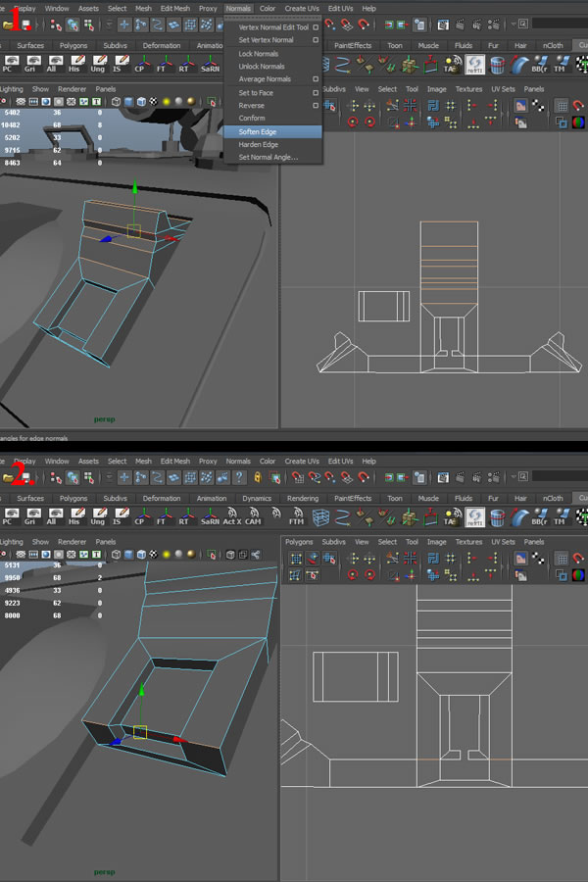Viewport: 588px width, 882px height.
Task: Open Image menu in upper UV editor
Action: click(437, 89)
